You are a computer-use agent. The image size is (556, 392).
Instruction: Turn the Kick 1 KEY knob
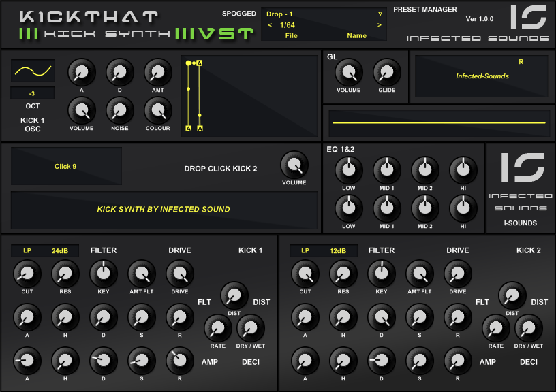tap(104, 274)
